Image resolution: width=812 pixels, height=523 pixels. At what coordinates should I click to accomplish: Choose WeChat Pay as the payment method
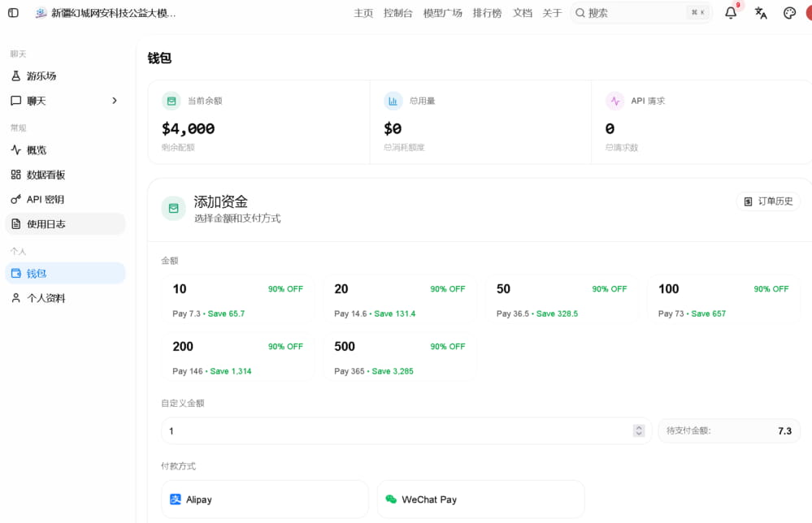click(x=480, y=499)
